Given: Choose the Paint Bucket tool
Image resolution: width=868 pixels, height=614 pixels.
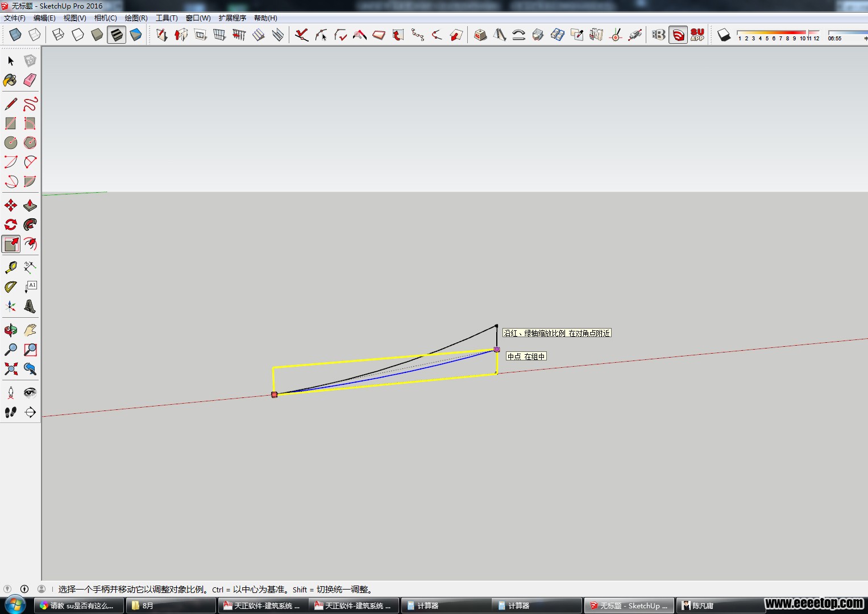Looking at the screenshot, I should click(x=11, y=80).
